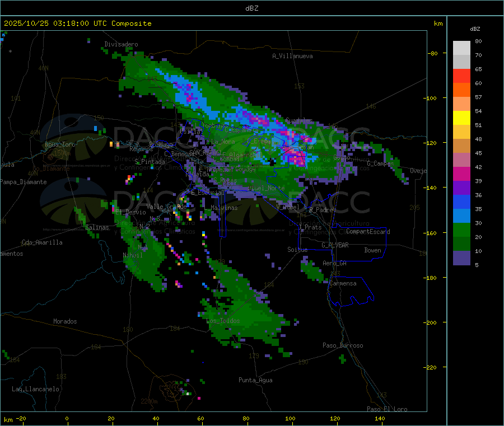Click the Salinas place label
The height and width of the screenshot is (426, 504).
coord(97,227)
